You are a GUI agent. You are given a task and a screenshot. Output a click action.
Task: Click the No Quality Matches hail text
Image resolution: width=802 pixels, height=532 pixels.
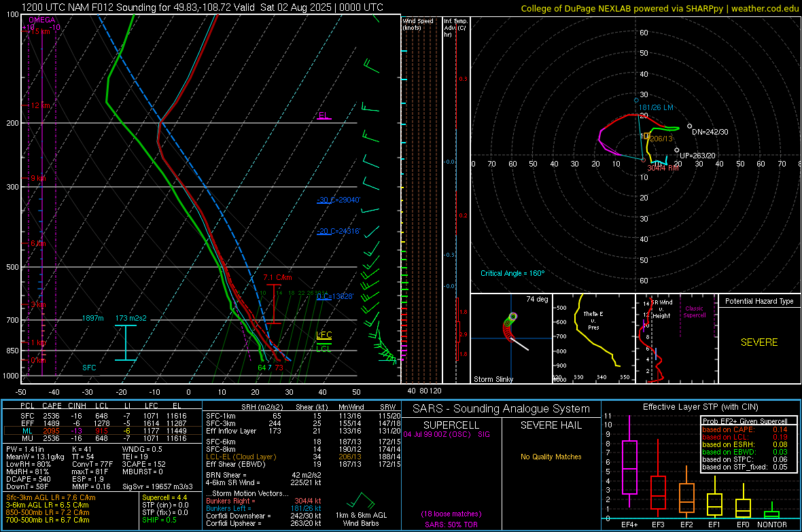[x=551, y=457]
